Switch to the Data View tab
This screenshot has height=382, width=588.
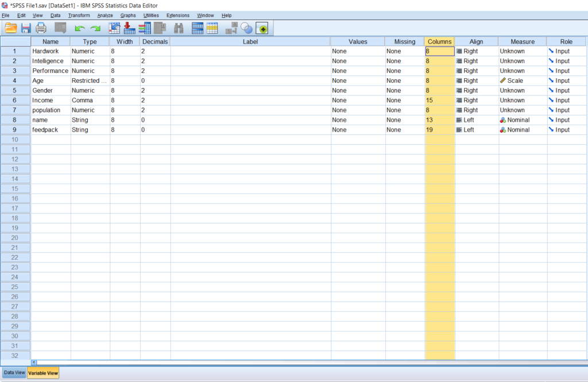13,372
